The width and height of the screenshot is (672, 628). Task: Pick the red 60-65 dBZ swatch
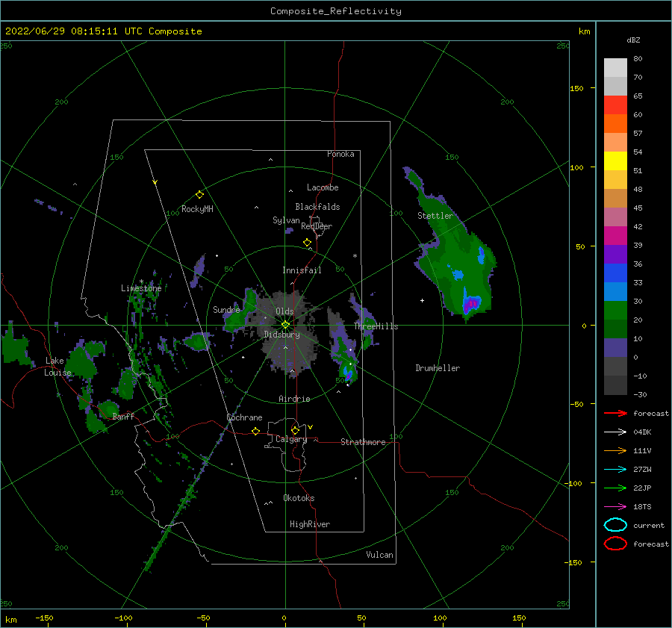click(x=615, y=105)
